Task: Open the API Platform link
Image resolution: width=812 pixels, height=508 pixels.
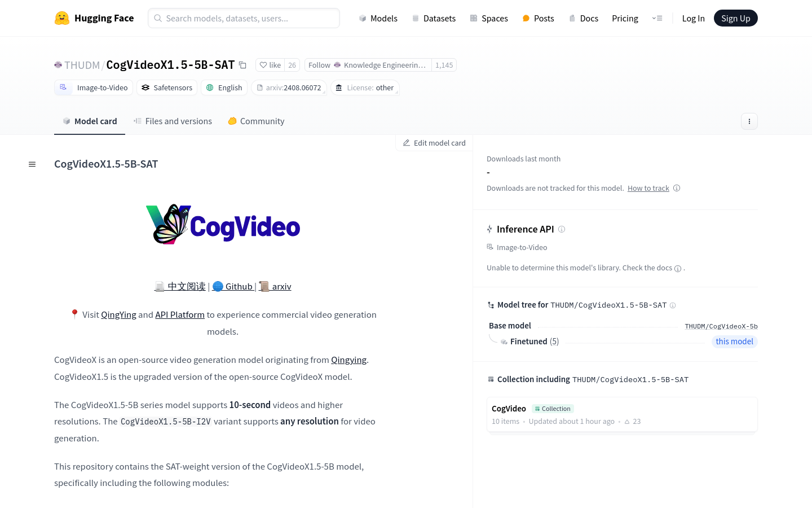Action: click(180, 314)
